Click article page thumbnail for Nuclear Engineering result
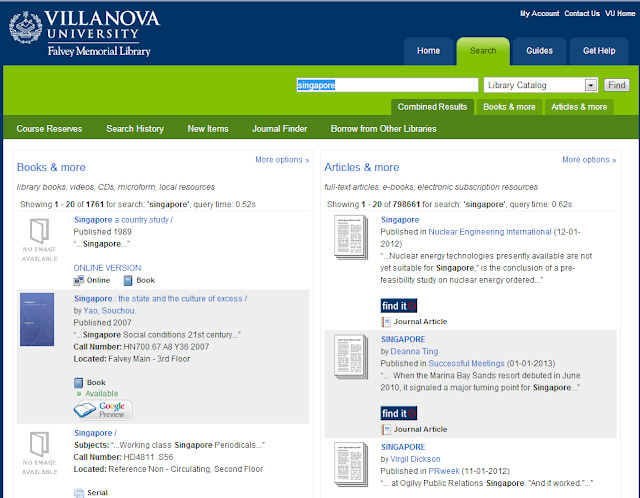 pyautogui.click(x=351, y=237)
